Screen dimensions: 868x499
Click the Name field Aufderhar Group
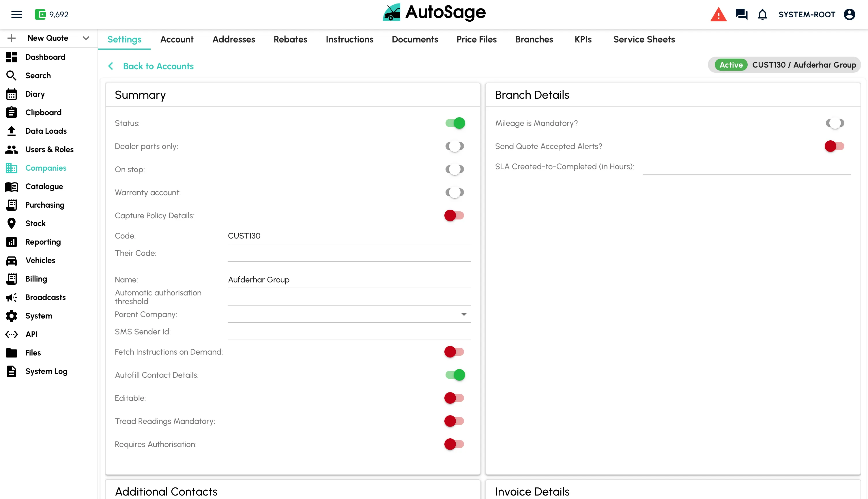pyautogui.click(x=349, y=280)
